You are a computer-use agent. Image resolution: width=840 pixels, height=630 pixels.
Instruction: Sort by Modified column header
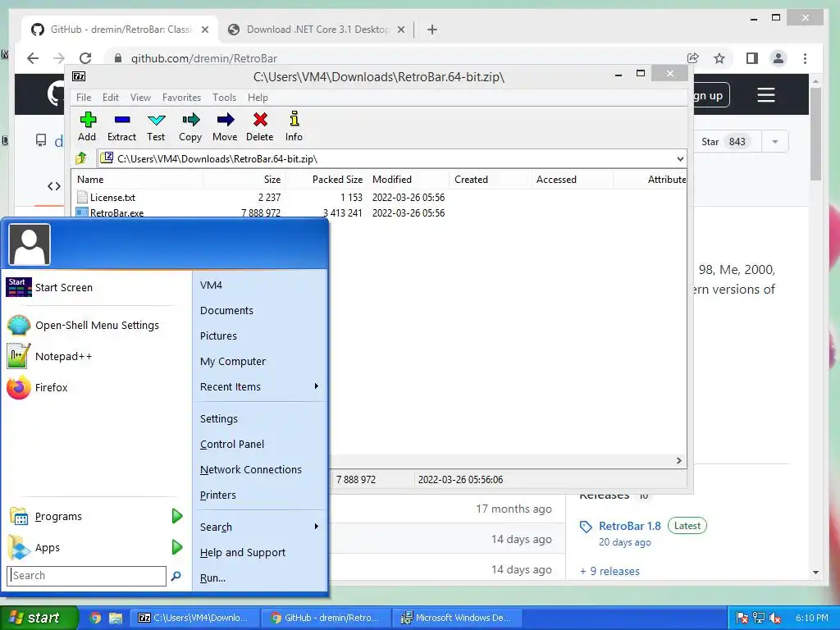(x=392, y=180)
